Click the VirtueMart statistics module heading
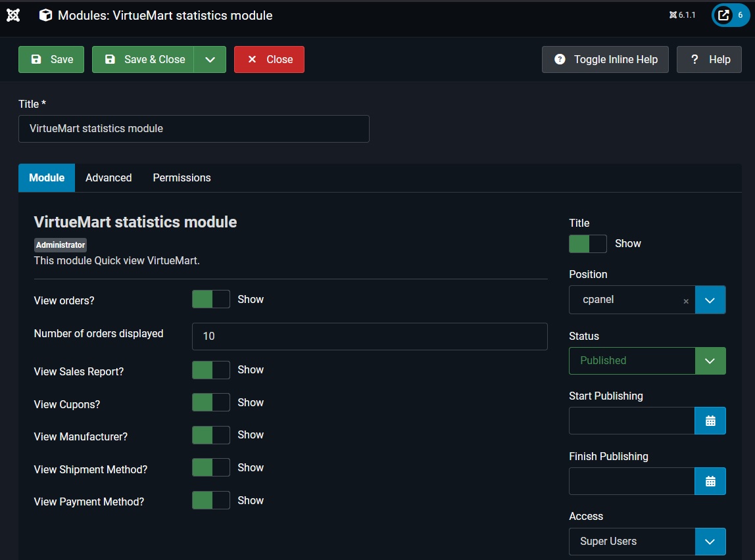 (x=135, y=222)
